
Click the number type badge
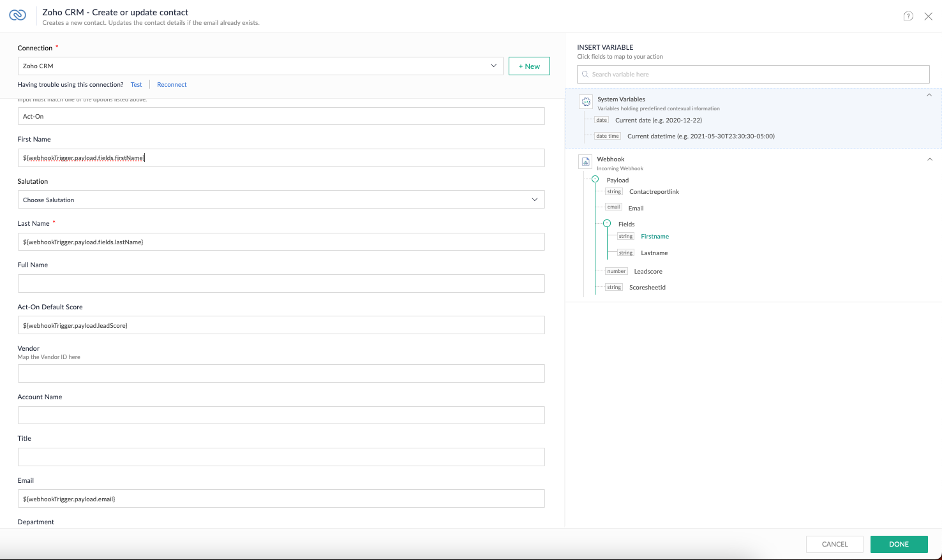pyautogui.click(x=616, y=271)
